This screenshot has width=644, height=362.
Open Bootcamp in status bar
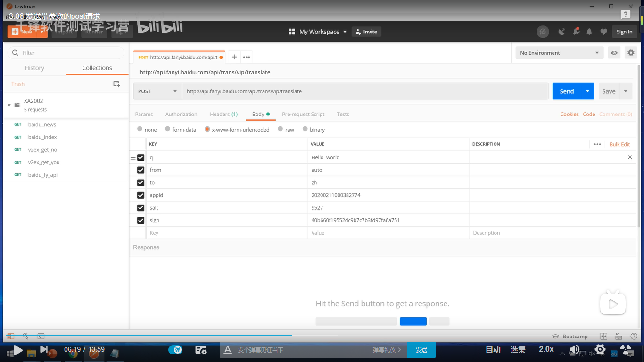coord(570,337)
